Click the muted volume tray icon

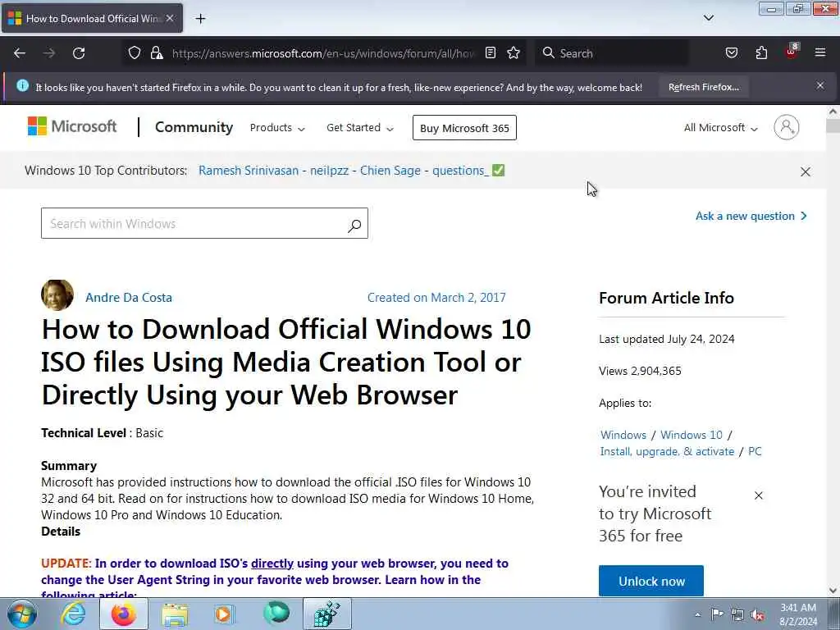(x=757, y=614)
